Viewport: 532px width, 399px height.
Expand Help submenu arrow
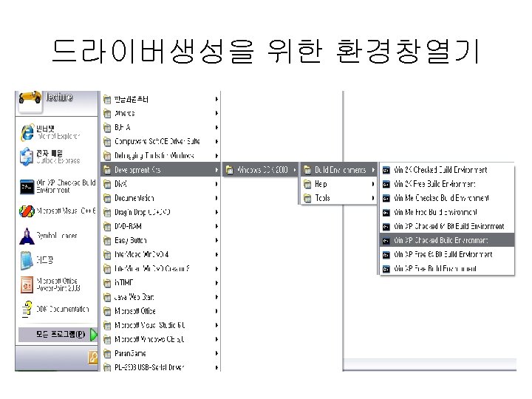click(x=373, y=184)
